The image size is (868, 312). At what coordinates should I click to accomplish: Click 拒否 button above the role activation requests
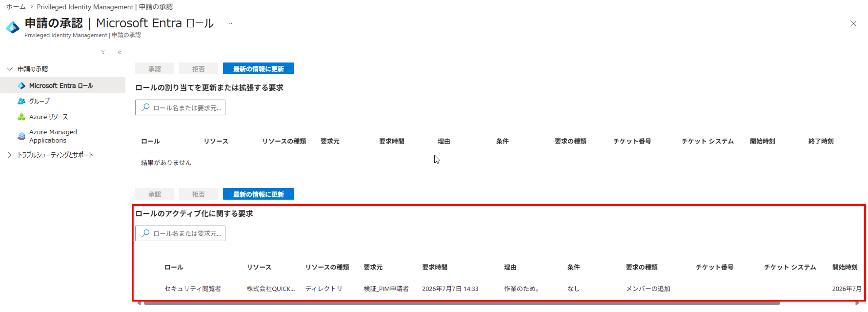tap(198, 194)
